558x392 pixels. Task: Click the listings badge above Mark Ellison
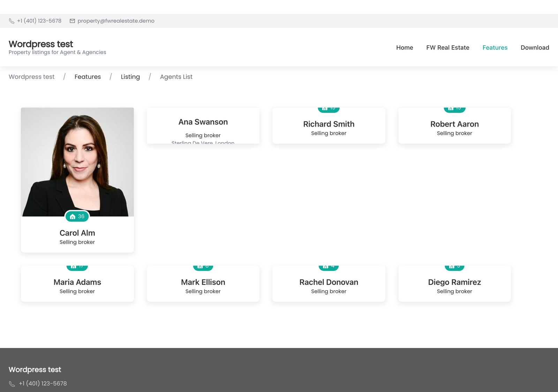tap(203, 268)
